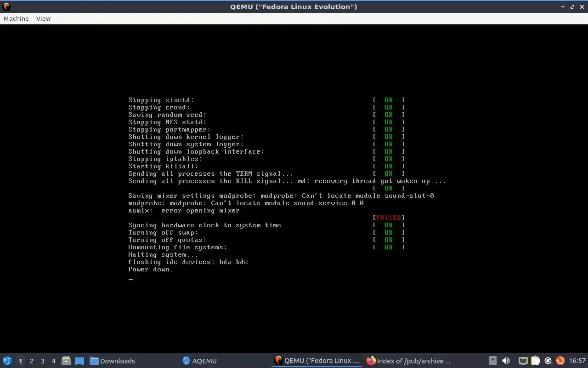
Task: Open the orange update notifier icon
Action: tap(560, 361)
